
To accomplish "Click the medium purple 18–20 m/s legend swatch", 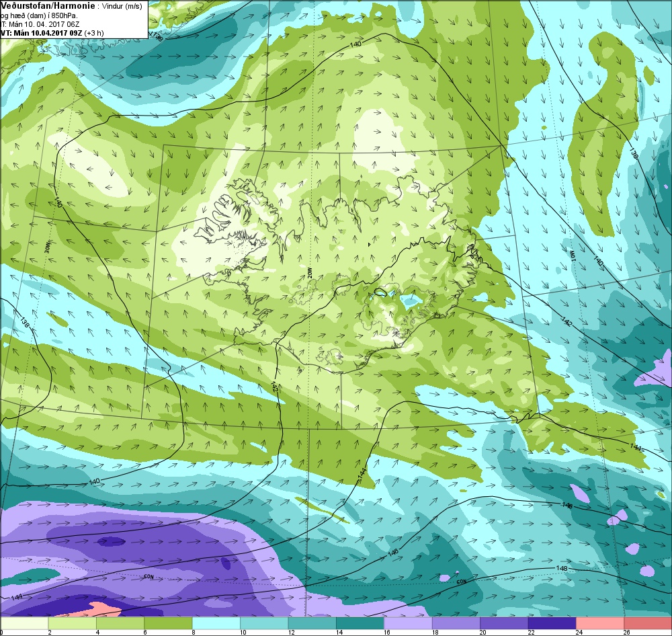I will 456,623.
